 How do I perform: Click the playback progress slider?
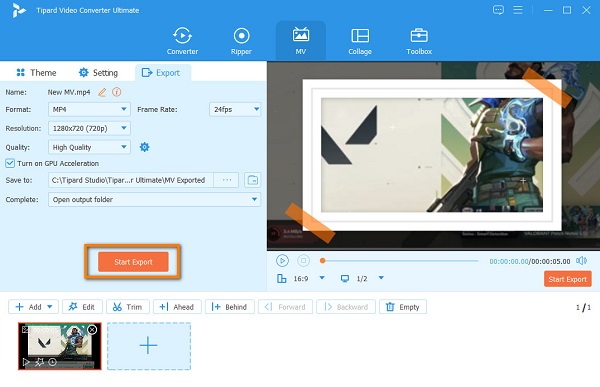tap(399, 261)
